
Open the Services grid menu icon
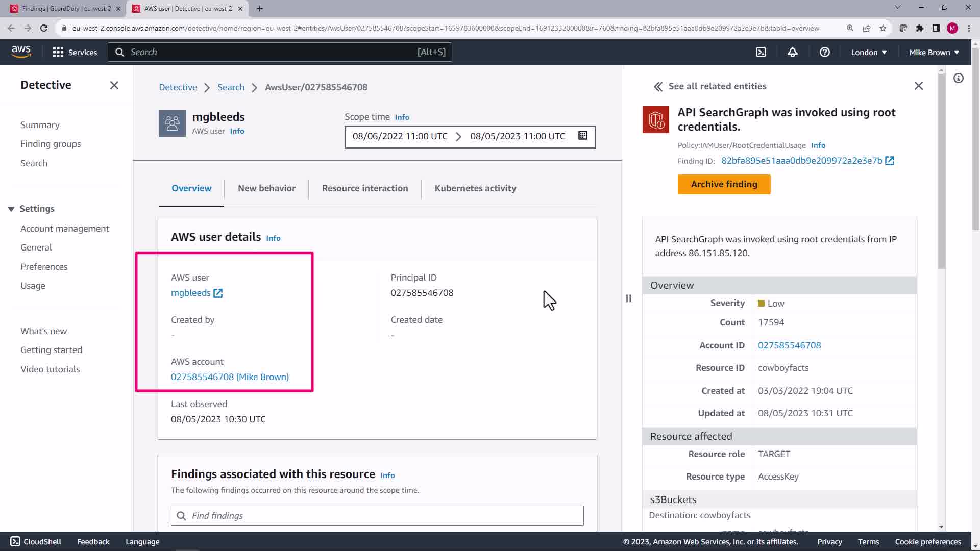coord(58,52)
